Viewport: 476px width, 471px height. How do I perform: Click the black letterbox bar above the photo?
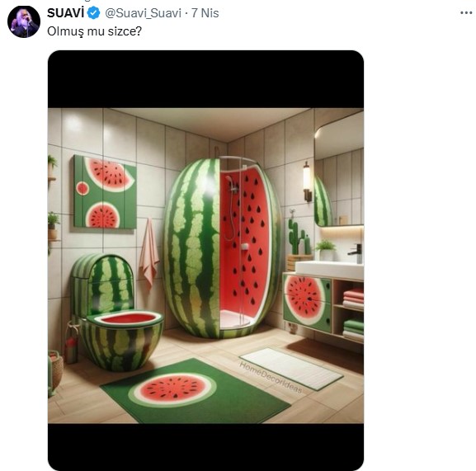point(205,79)
